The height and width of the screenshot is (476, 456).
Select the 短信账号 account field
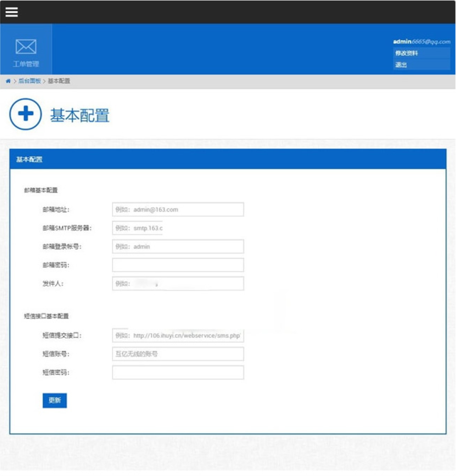coord(178,353)
